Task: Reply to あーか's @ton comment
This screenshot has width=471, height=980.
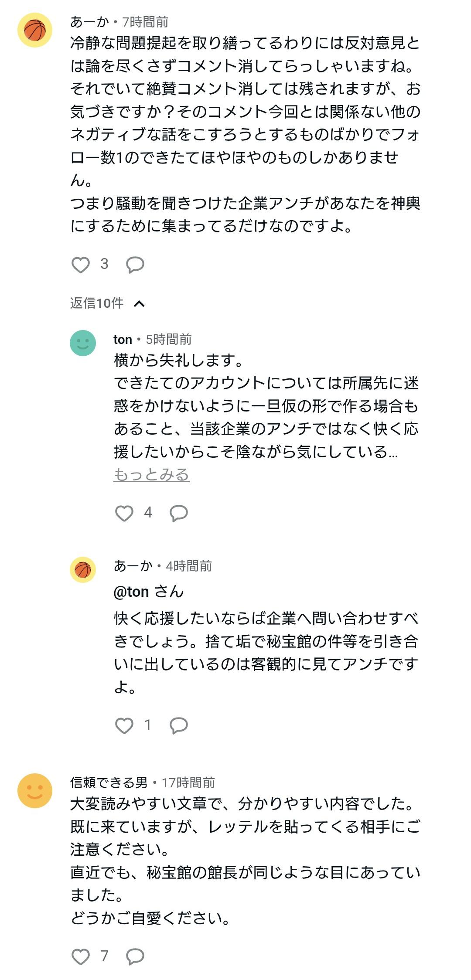Action: click(179, 725)
